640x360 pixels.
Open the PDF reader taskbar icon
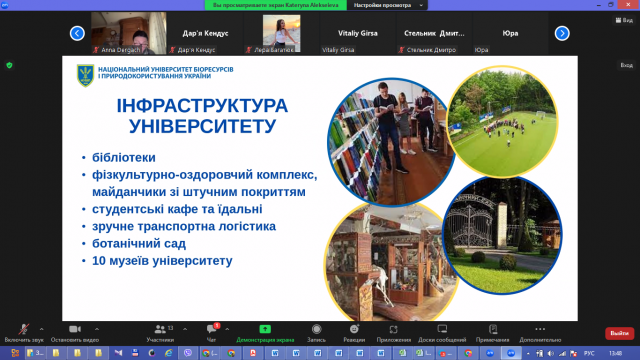253,353
